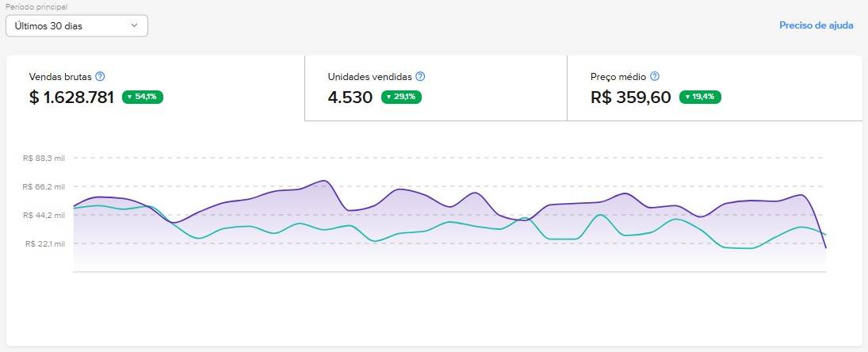Click the R$ 22,1 mil axis label
This screenshot has height=352, width=868.
point(45,243)
